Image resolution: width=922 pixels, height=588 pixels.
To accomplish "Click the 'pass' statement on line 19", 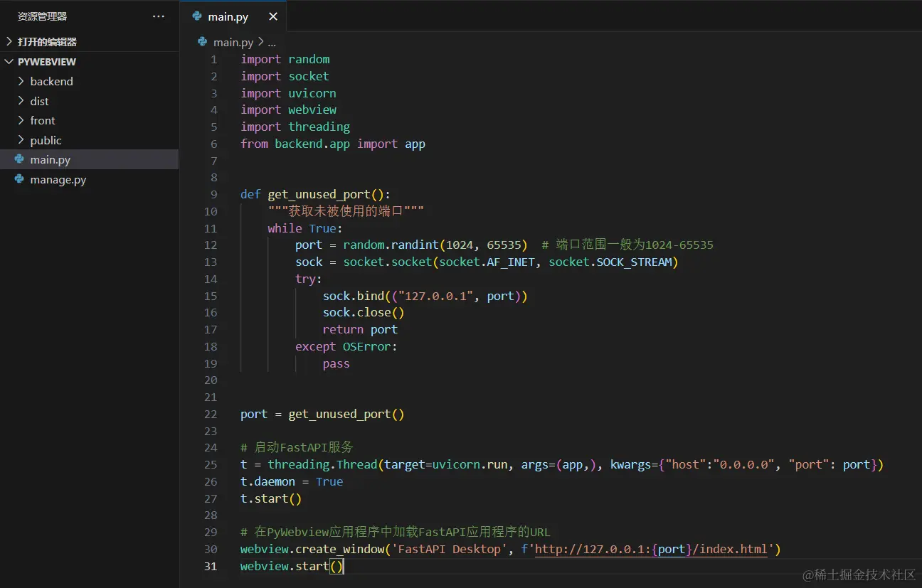I will [337, 364].
